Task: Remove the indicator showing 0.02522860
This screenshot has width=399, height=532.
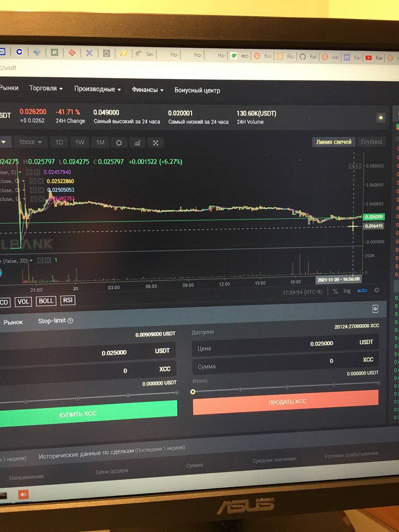Action: [x=40, y=181]
